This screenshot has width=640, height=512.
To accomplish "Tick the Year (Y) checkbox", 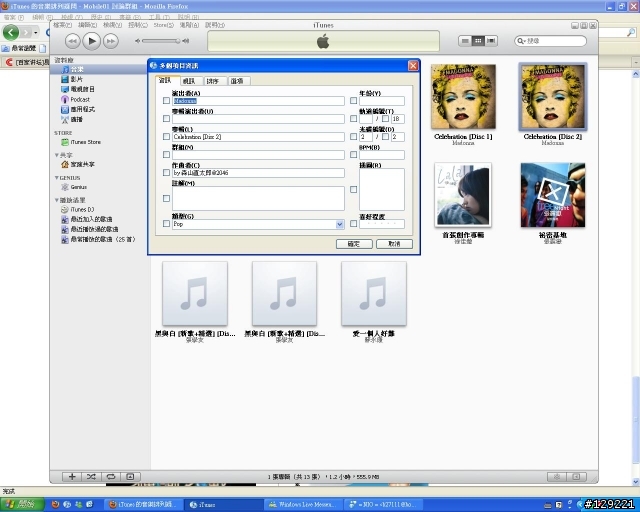I will click(x=353, y=101).
